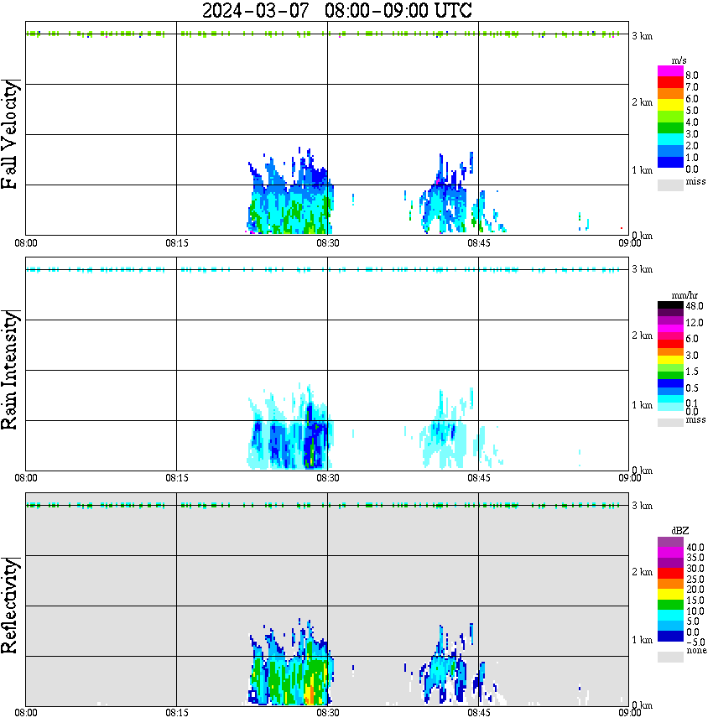Image resolution: width=713 pixels, height=728 pixels.
Task: Click the gray miss swatch in the mm/hr legend
Action: pyautogui.click(x=670, y=423)
